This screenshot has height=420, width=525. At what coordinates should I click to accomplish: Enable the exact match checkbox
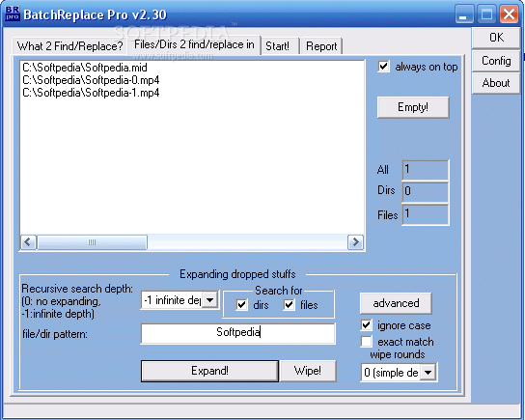pos(367,342)
